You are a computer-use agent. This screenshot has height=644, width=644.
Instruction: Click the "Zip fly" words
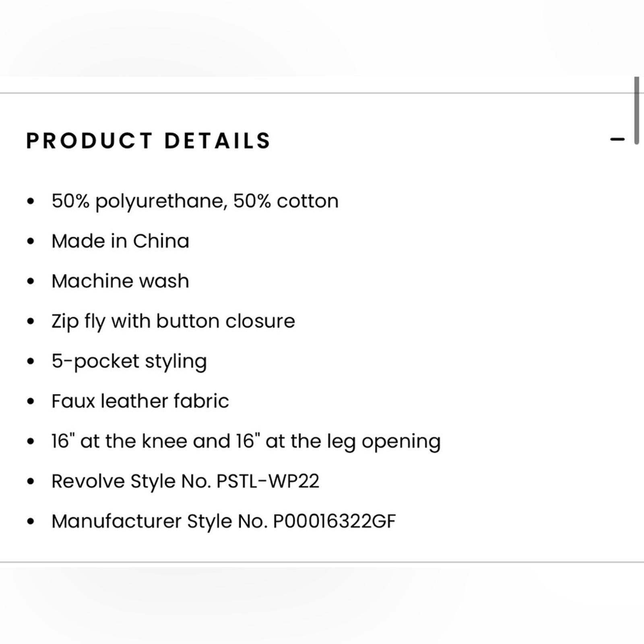[78, 321]
